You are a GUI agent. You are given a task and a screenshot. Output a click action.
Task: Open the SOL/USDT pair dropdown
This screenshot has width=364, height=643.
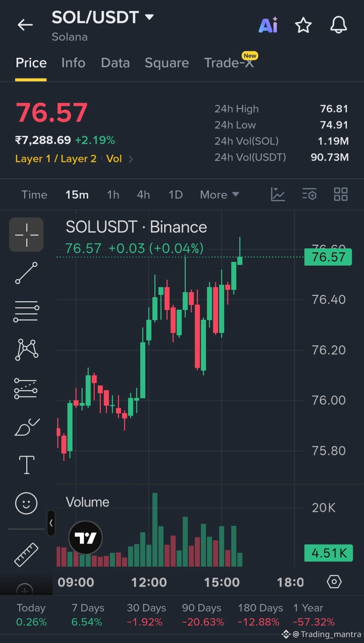pos(149,17)
